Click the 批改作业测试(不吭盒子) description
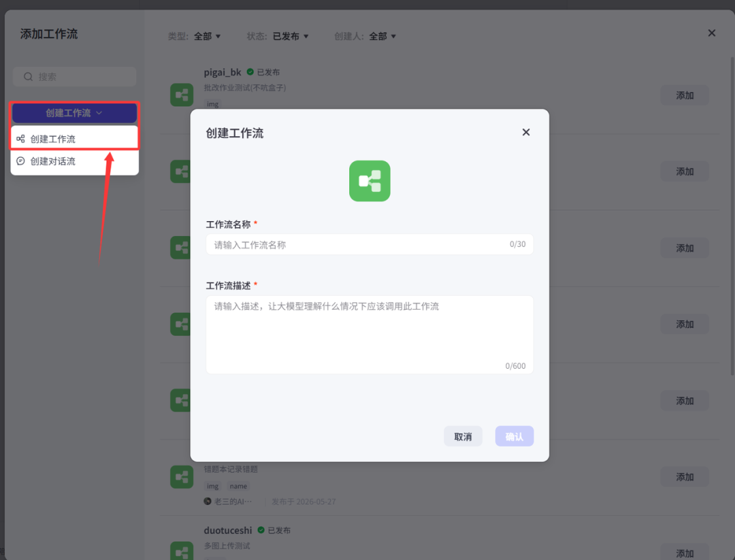 point(245,88)
